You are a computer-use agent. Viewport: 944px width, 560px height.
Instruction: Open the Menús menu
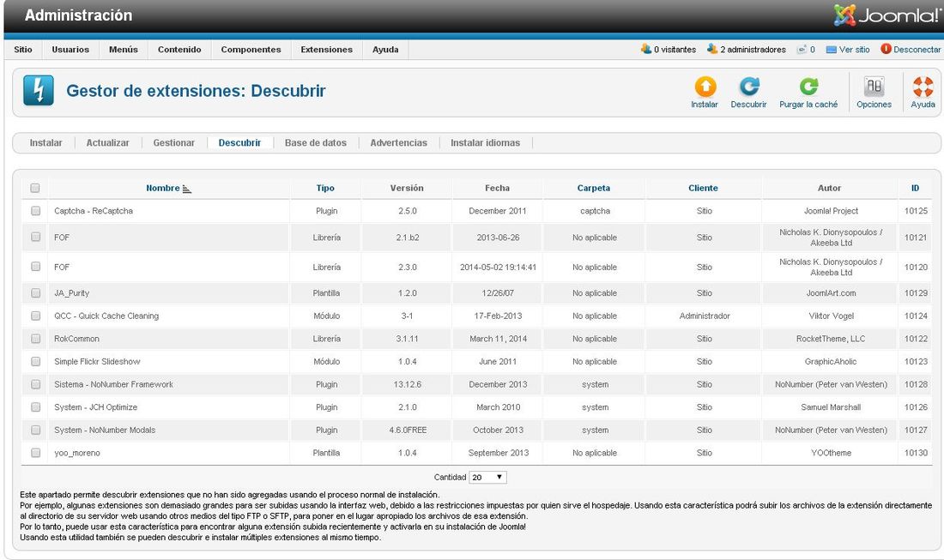124,50
